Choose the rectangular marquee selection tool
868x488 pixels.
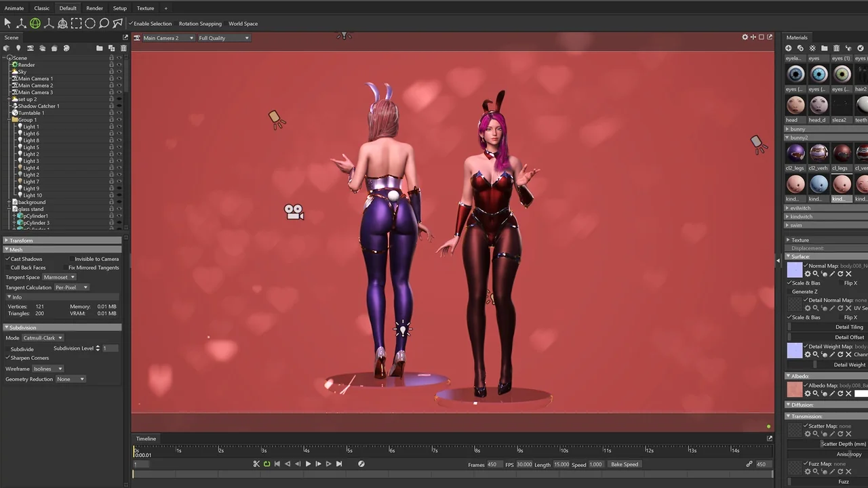point(77,23)
